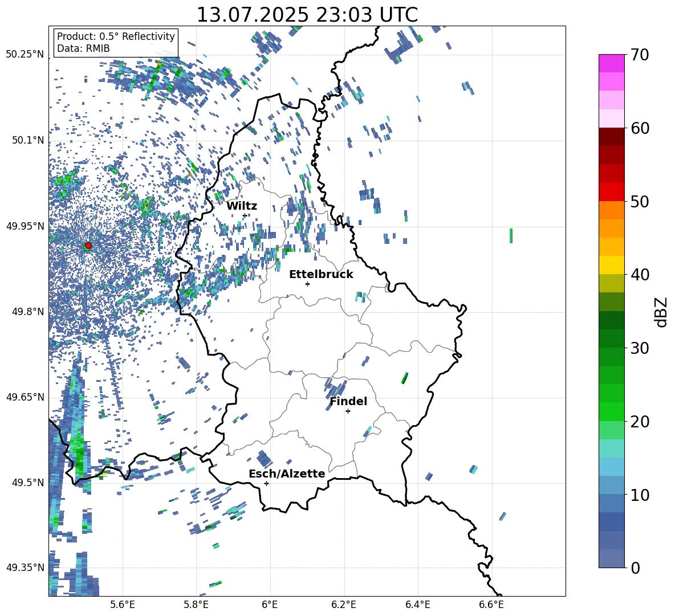Click the Esch/Alzette city label
Viewport: 675px width, 616px height.
tap(287, 474)
